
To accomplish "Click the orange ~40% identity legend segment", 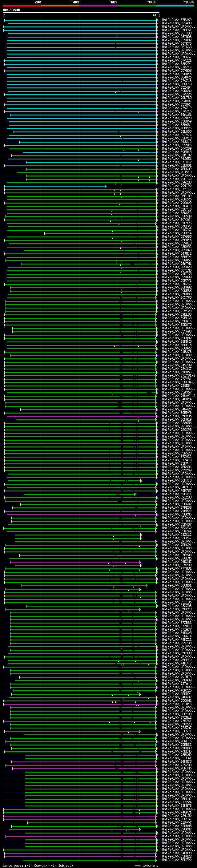I will pyautogui.click(x=60, y=6).
